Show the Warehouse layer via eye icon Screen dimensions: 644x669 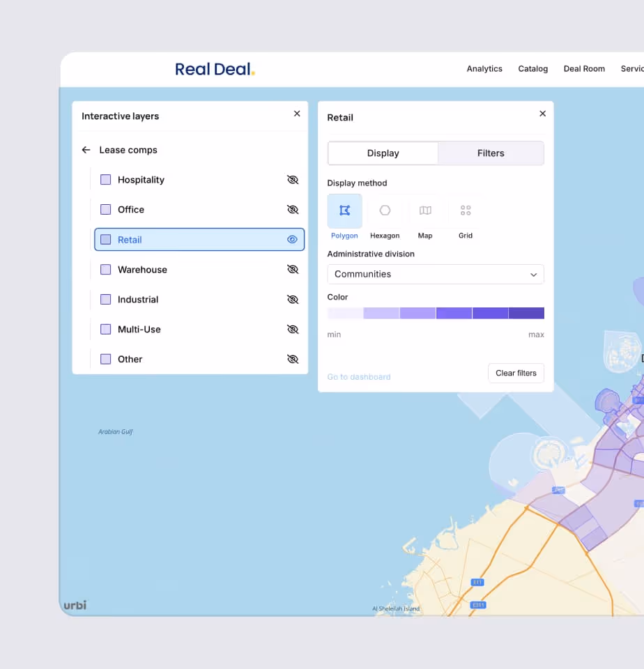292,269
